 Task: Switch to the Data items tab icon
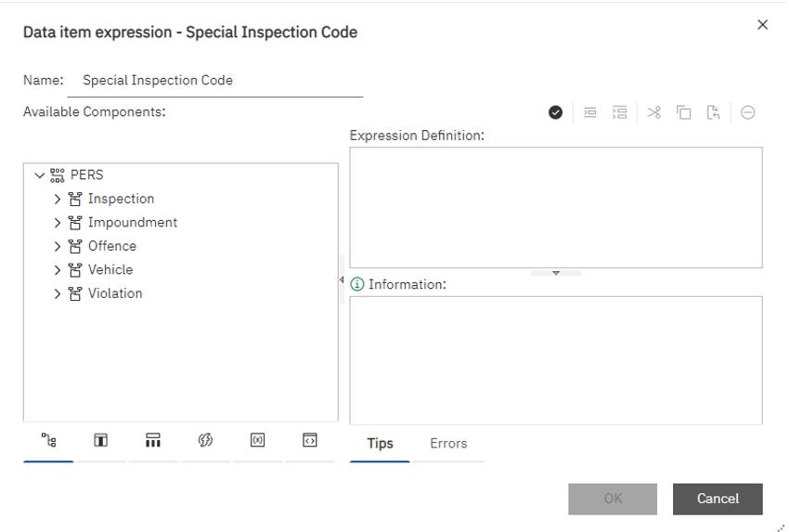click(x=100, y=440)
